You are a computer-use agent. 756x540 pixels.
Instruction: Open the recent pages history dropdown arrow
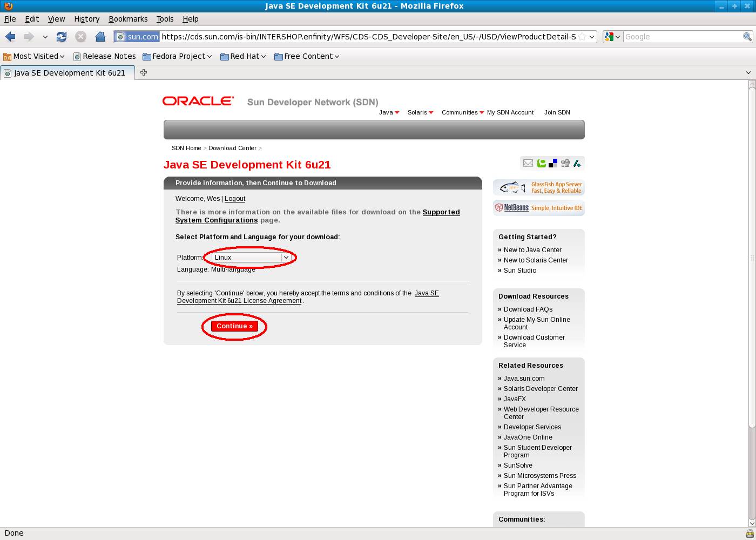[x=45, y=37]
